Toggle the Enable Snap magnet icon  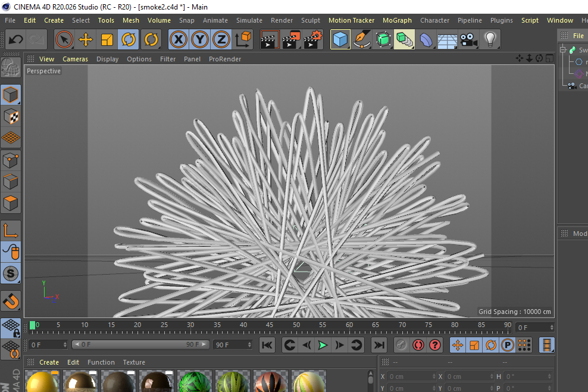point(11,301)
